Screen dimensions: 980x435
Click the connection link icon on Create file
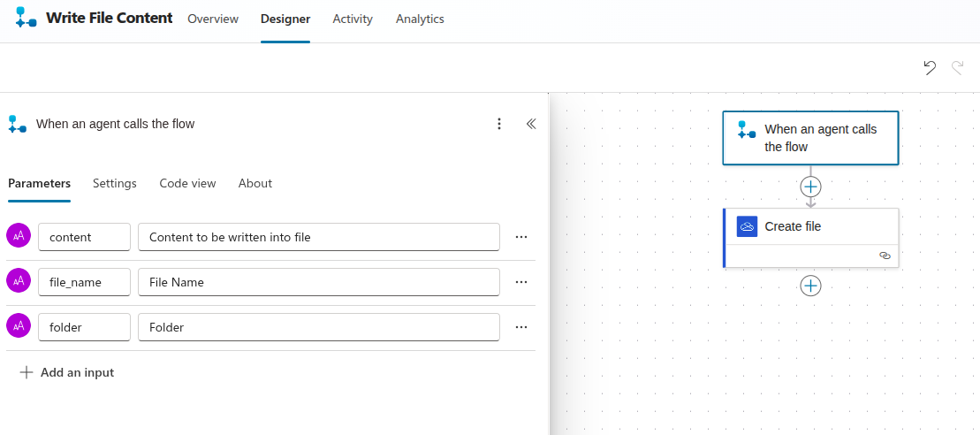[x=885, y=256]
